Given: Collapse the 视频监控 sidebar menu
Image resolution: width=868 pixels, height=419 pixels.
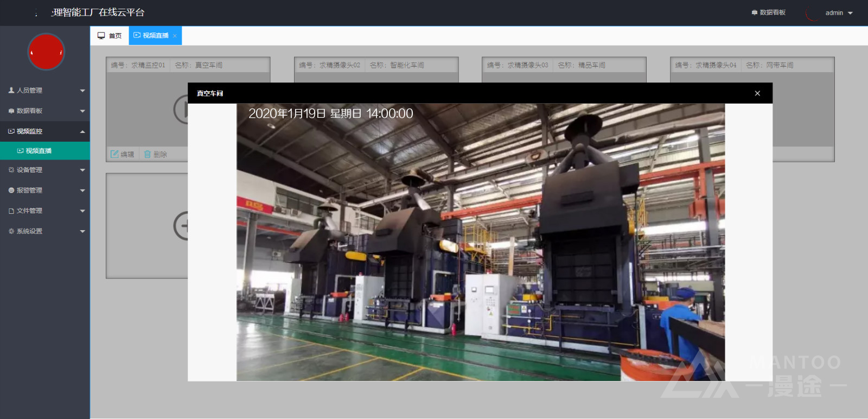Looking at the screenshot, I should pyautogui.click(x=45, y=131).
